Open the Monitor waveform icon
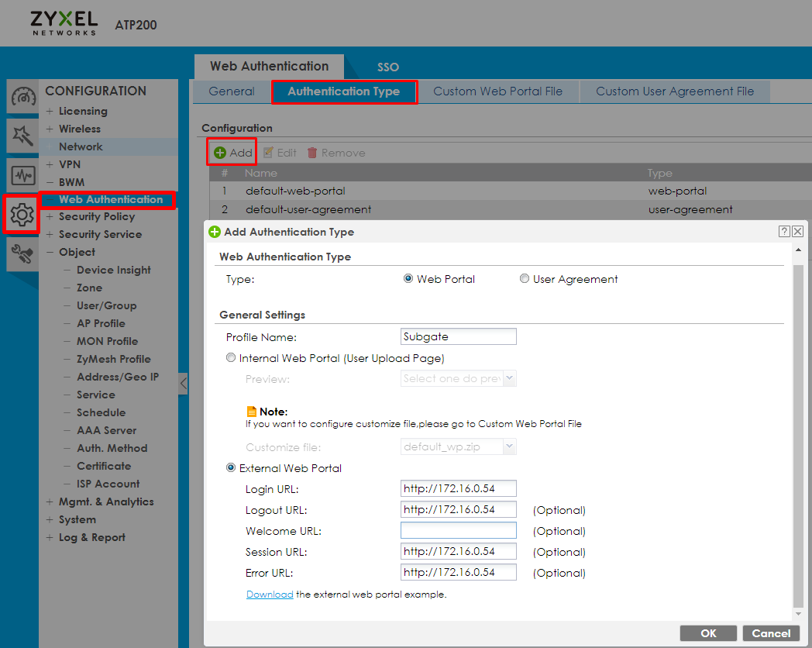 [22, 176]
